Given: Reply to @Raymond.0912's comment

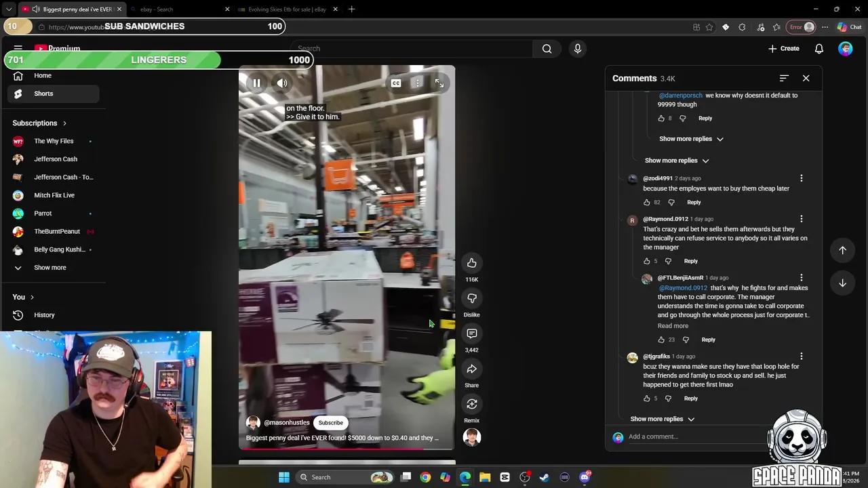Looking at the screenshot, I should 690,262.
